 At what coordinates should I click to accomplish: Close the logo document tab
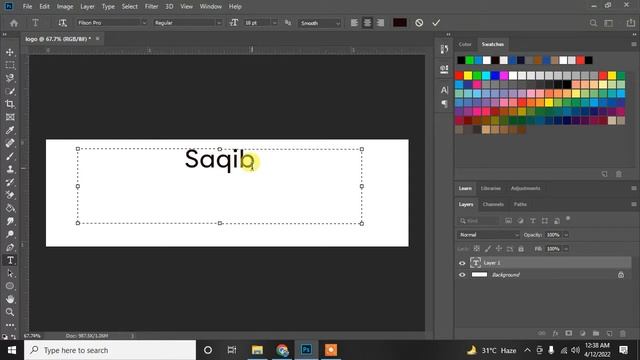pos(98,39)
